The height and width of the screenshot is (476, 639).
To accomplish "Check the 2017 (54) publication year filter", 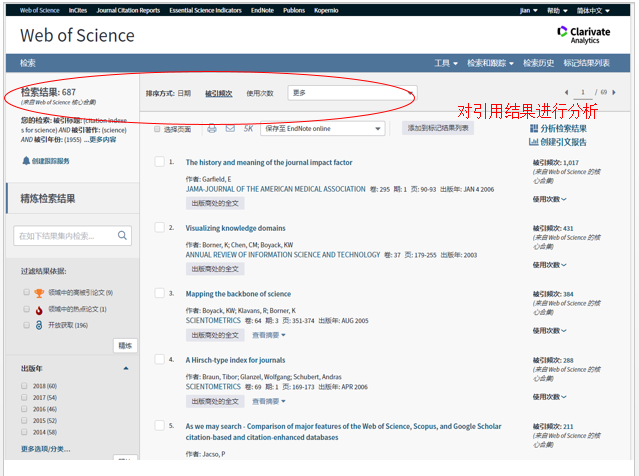I will 24,397.
